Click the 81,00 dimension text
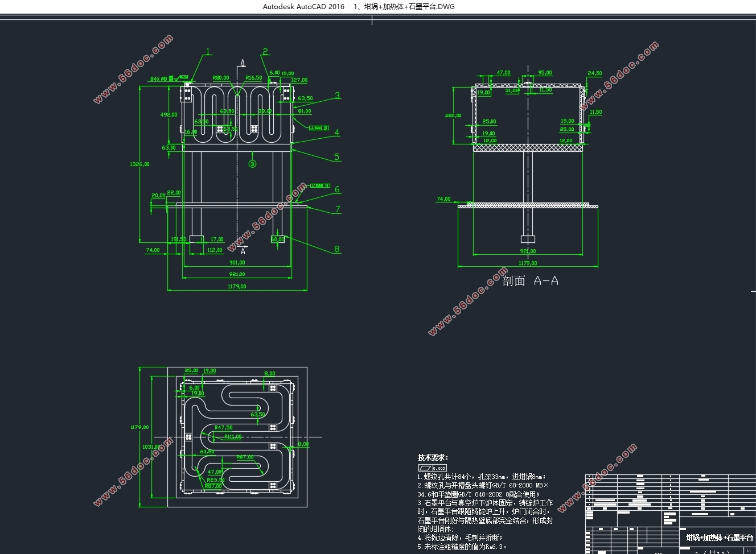This screenshot has width=756, height=554. [305, 111]
